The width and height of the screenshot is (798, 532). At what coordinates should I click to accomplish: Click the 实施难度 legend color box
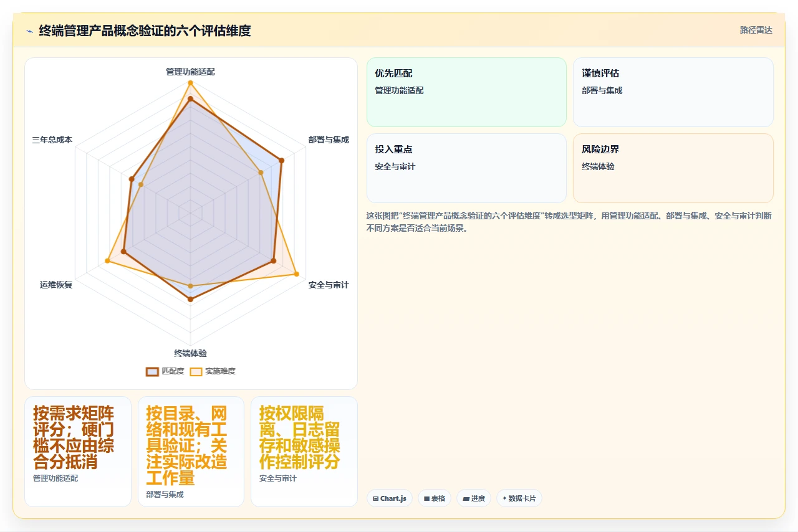pyautogui.click(x=196, y=371)
